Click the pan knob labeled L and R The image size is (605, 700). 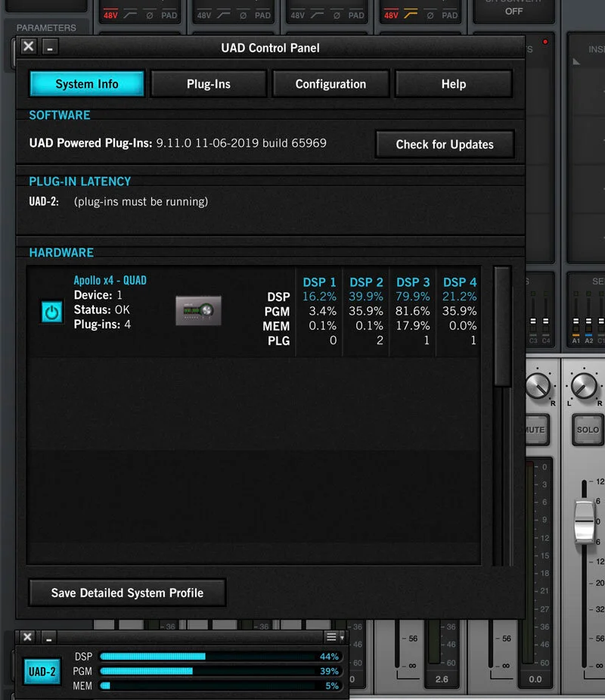[584, 386]
